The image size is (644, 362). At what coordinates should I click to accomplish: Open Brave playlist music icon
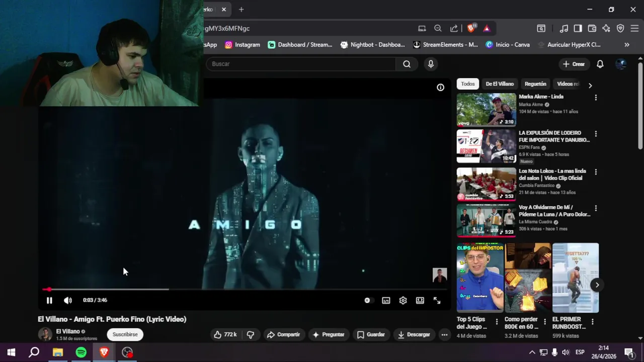point(564,28)
